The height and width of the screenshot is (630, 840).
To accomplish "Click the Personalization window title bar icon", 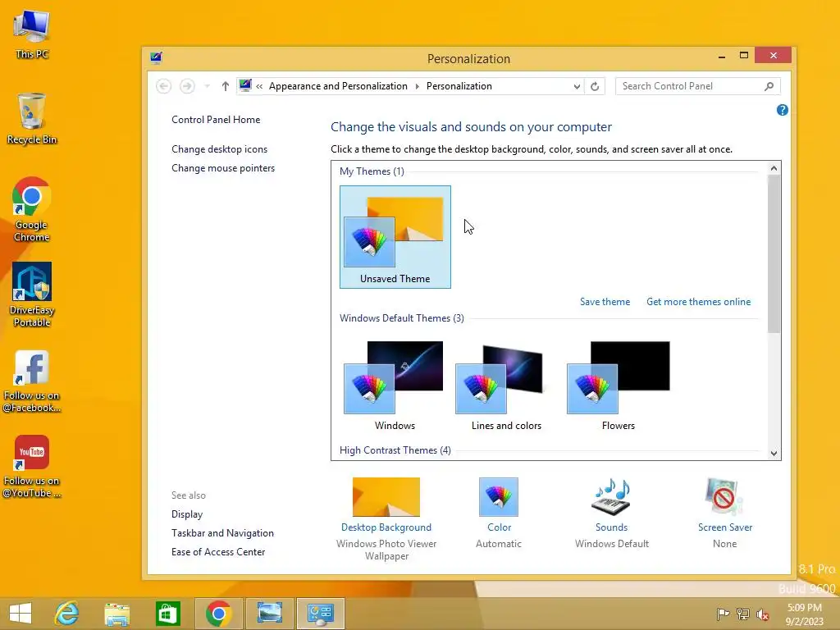I will point(156,58).
